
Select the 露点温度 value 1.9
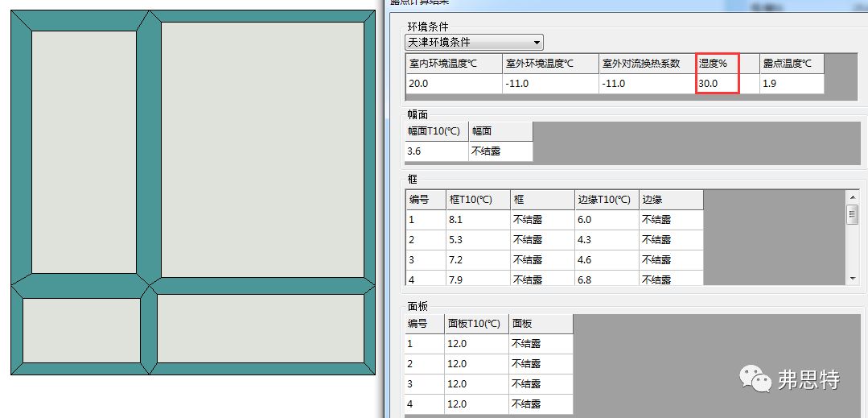click(x=792, y=84)
